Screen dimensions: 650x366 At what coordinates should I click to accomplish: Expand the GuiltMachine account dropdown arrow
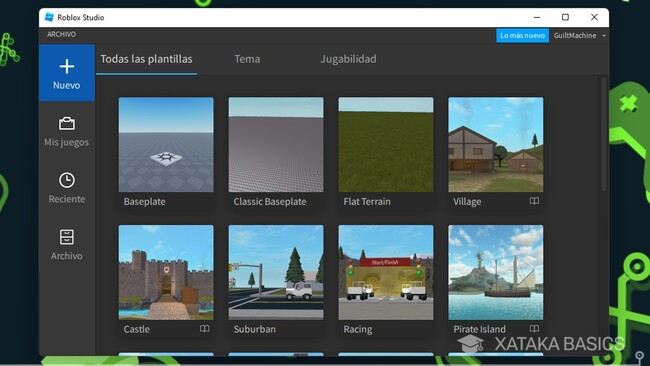click(604, 36)
